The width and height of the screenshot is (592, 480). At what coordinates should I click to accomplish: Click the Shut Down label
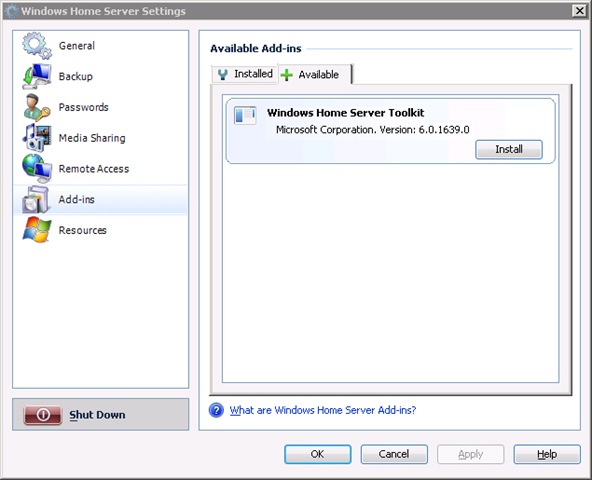pyautogui.click(x=97, y=415)
